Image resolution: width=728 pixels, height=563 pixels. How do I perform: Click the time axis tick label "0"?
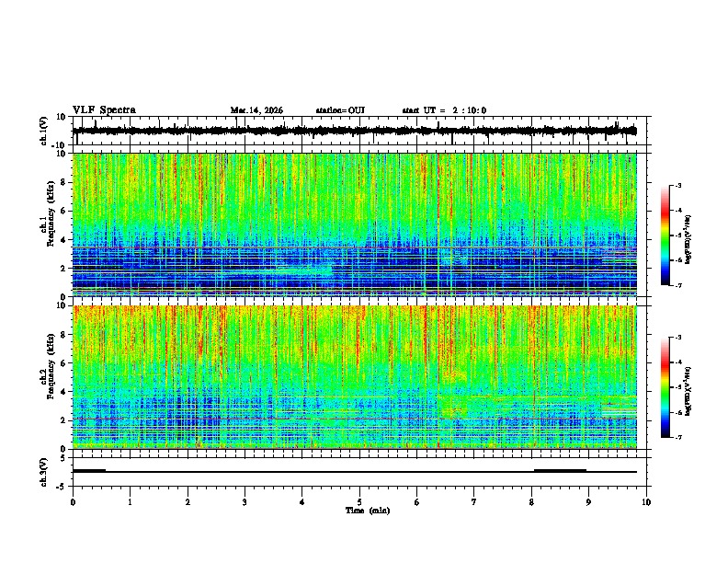tap(73, 502)
